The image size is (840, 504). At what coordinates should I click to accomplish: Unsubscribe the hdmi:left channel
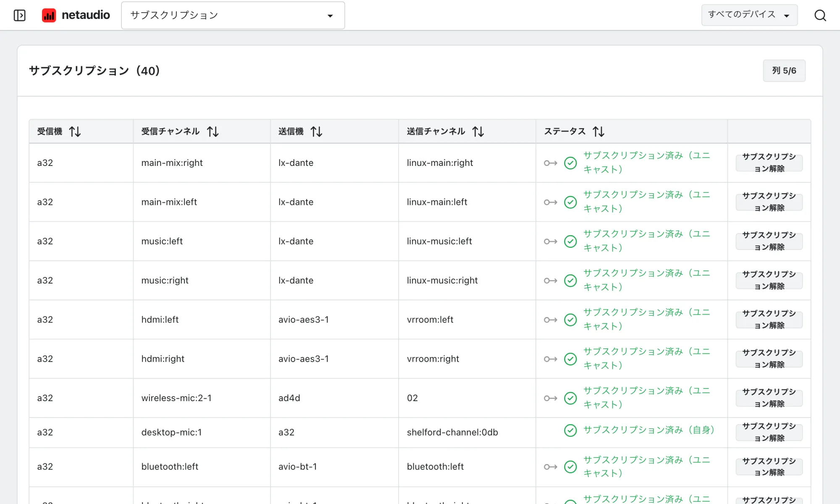pos(769,320)
